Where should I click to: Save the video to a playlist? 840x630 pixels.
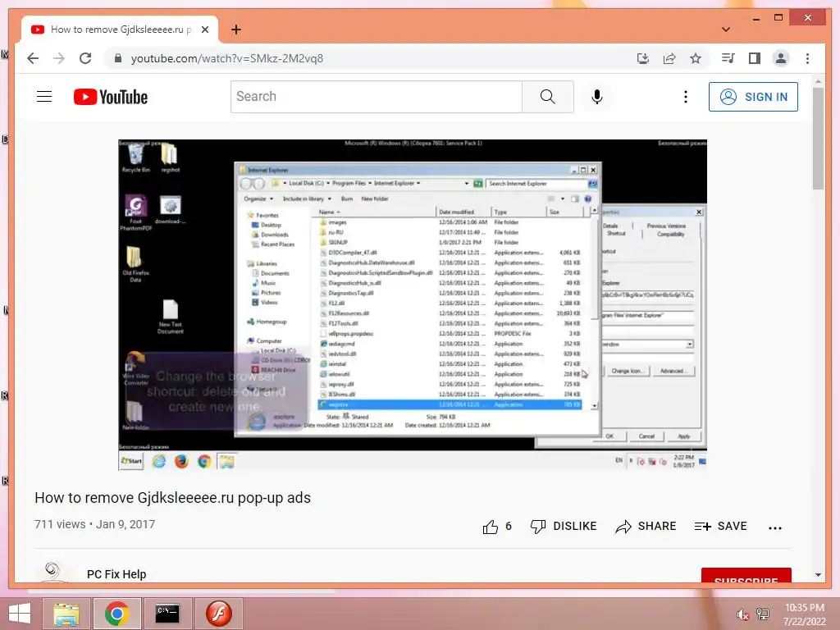(x=720, y=527)
